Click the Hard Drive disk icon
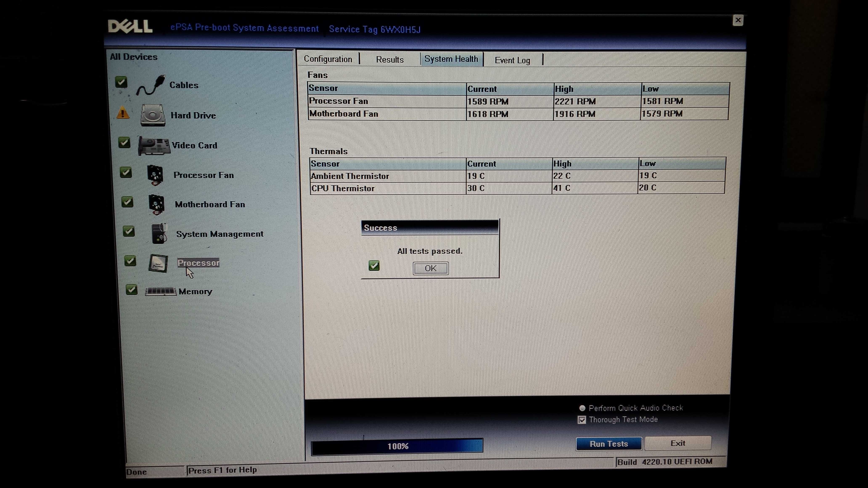The image size is (868, 488). [153, 115]
